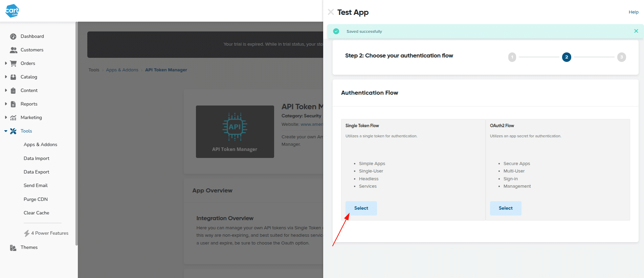Go to step 1 in progress indicator

(512, 57)
